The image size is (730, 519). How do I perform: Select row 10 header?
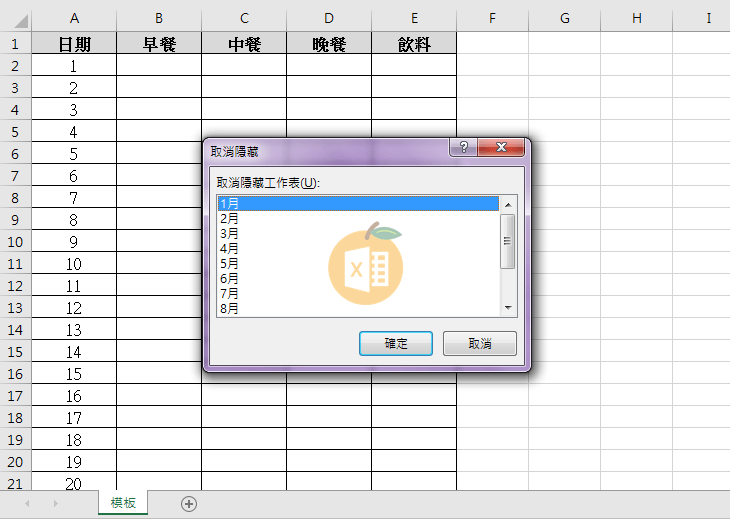pos(15,242)
